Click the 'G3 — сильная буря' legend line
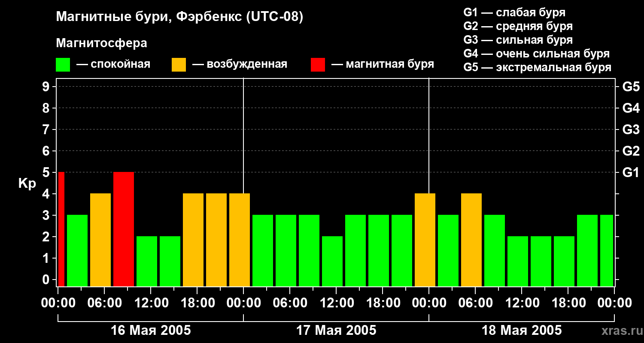This screenshot has height=343, width=644. [x=518, y=40]
